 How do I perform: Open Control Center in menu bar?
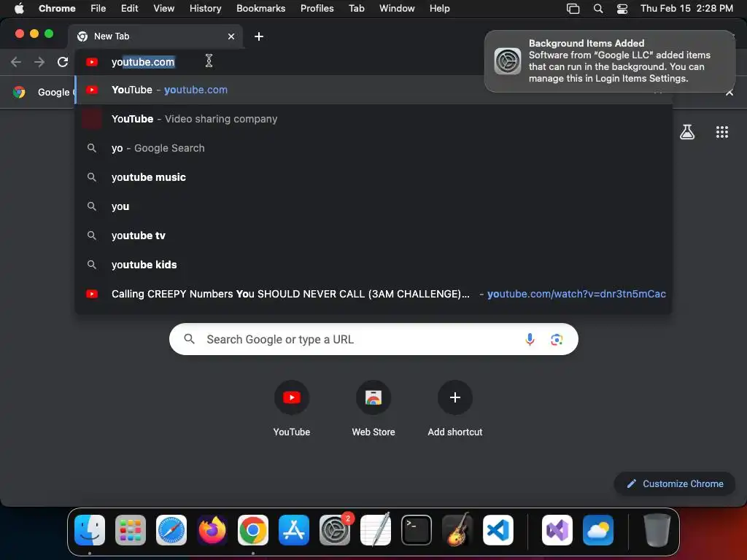tap(622, 8)
